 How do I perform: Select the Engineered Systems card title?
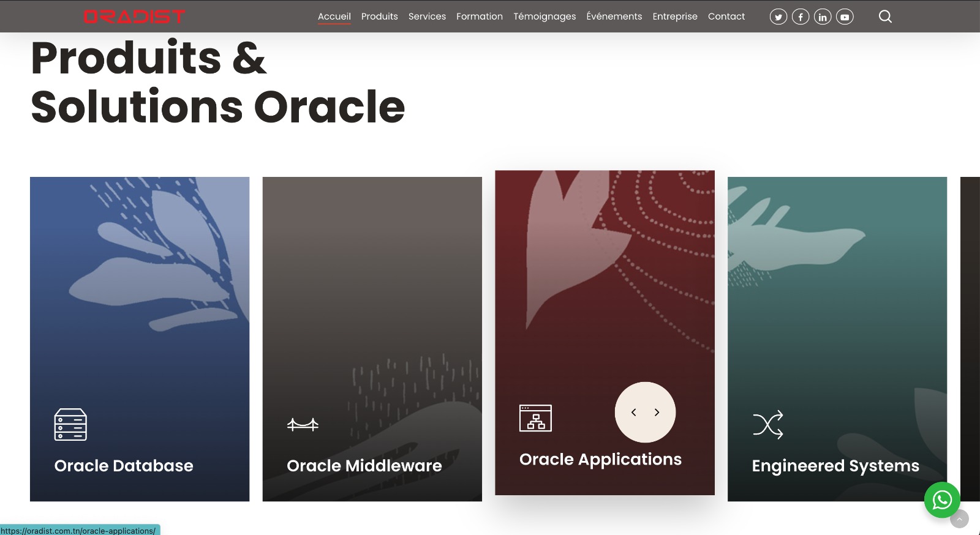(x=835, y=466)
